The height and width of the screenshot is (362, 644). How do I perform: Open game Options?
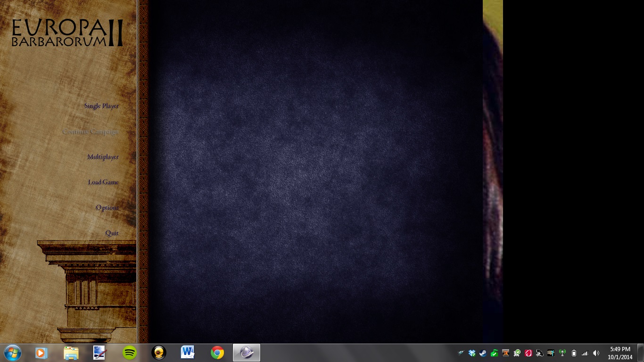[107, 208]
